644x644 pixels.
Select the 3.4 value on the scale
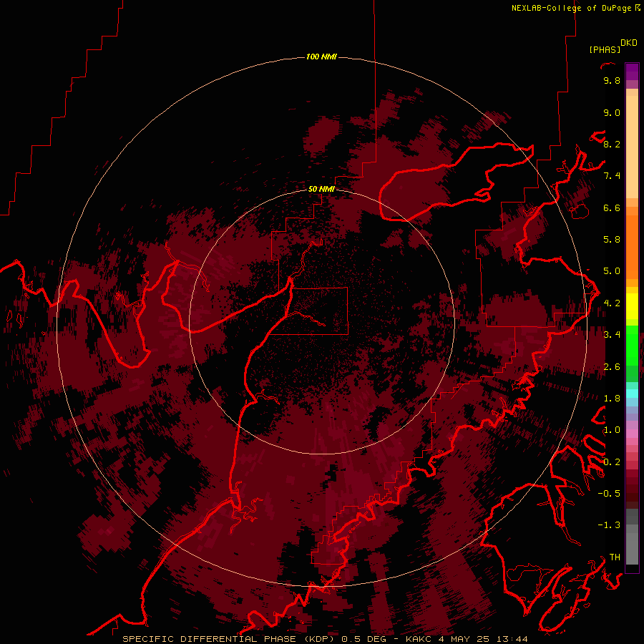coord(612,335)
